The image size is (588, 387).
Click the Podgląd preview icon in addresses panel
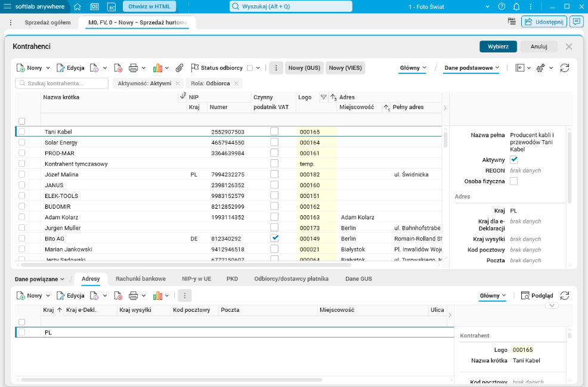525,296
